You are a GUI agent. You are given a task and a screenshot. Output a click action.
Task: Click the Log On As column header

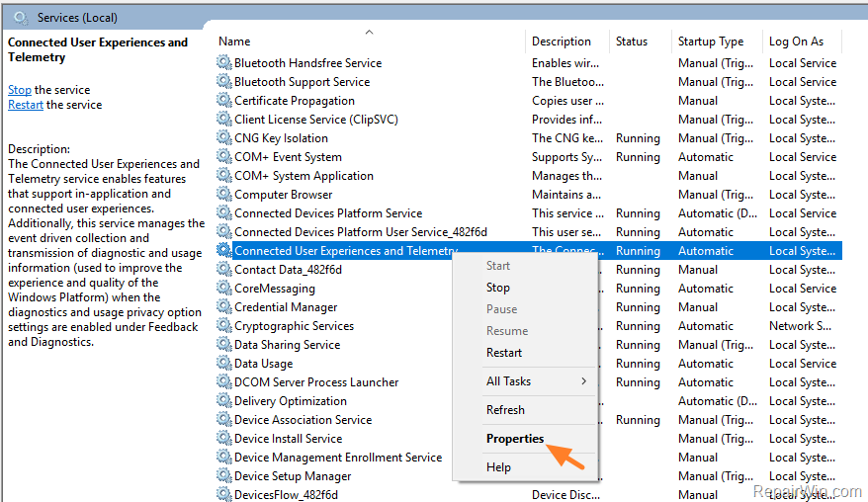pyautogui.click(x=796, y=42)
